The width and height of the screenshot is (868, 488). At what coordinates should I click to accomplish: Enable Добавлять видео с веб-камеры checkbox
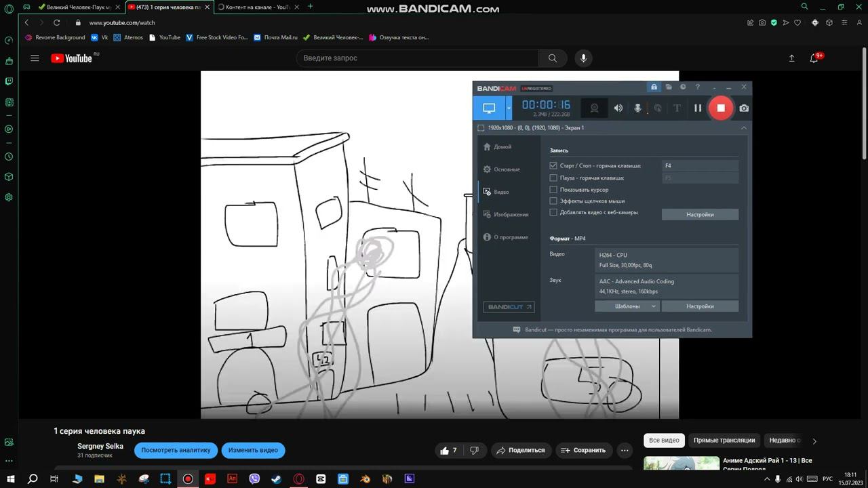553,212
